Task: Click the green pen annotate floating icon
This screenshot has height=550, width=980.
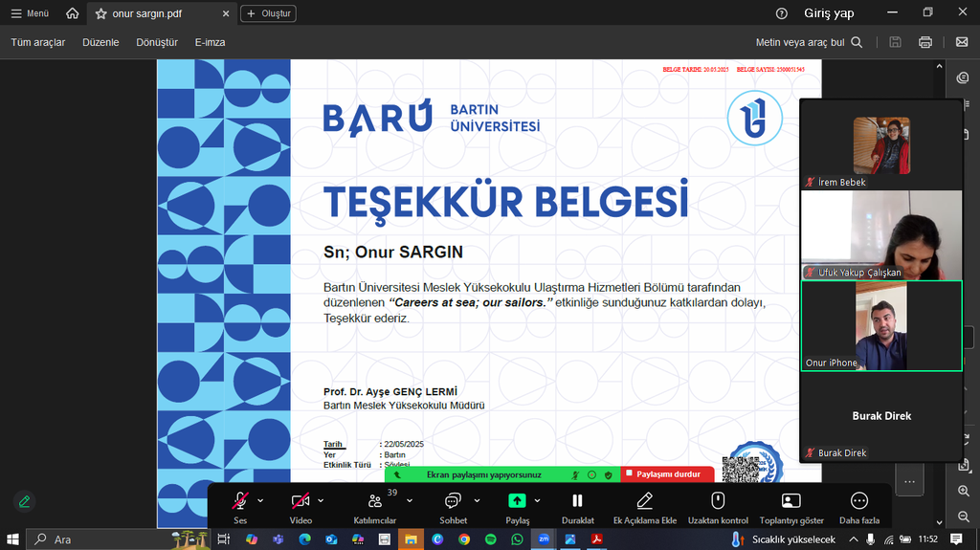Action: click(x=24, y=501)
